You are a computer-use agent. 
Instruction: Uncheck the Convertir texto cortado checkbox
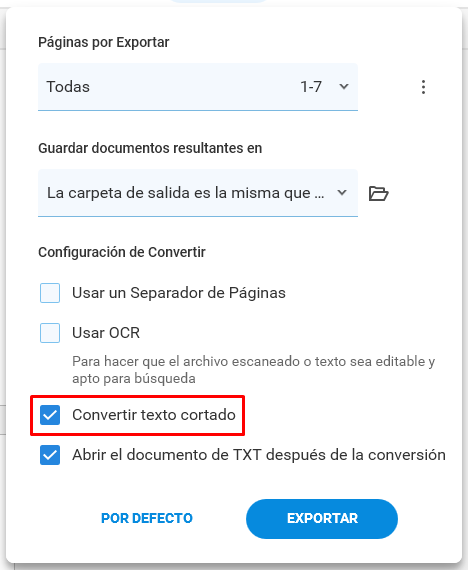click(x=50, y=415)
